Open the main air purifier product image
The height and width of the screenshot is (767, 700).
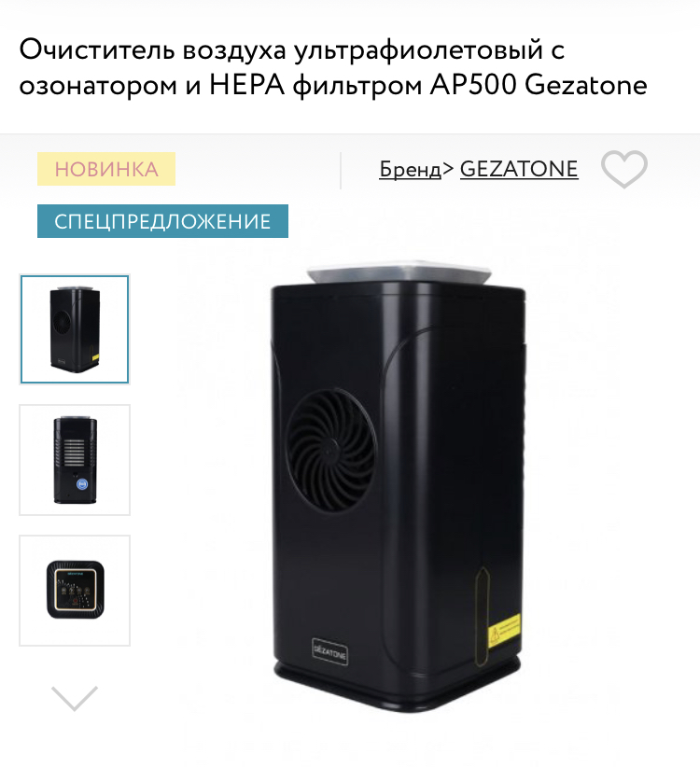[x=399, y=486]
